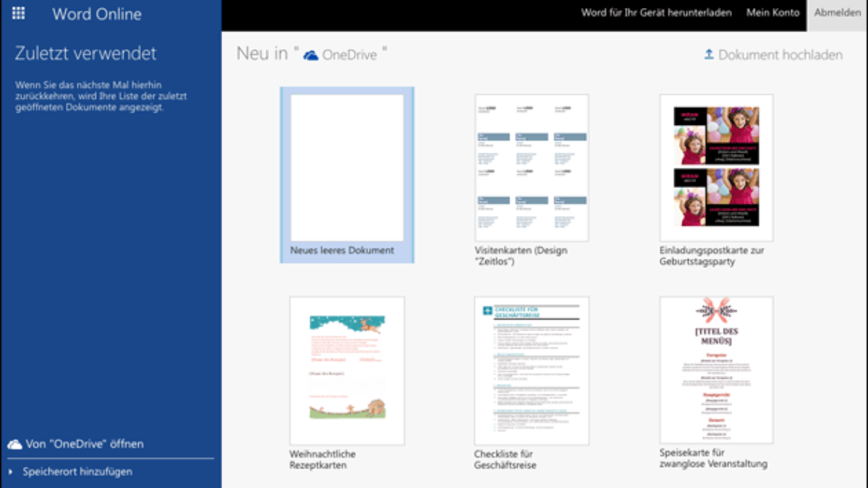Click the upload arrow icon

[x=709, y=54]
